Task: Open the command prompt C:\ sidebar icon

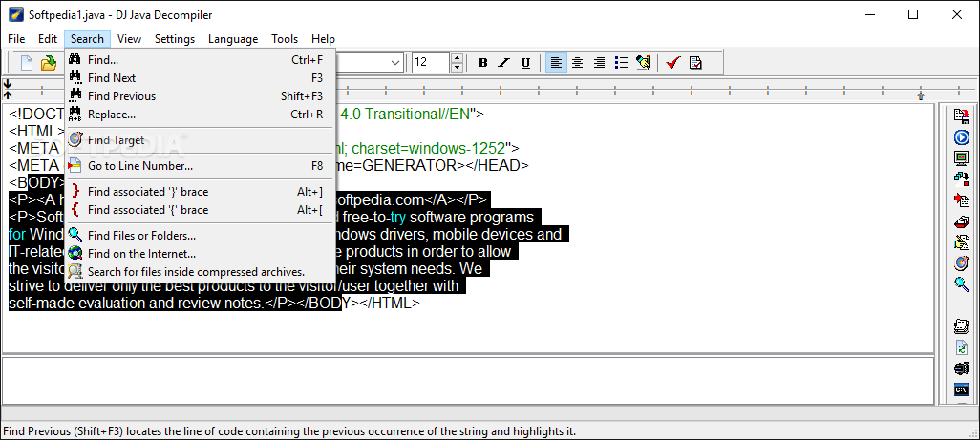Action: pos(961,389)
